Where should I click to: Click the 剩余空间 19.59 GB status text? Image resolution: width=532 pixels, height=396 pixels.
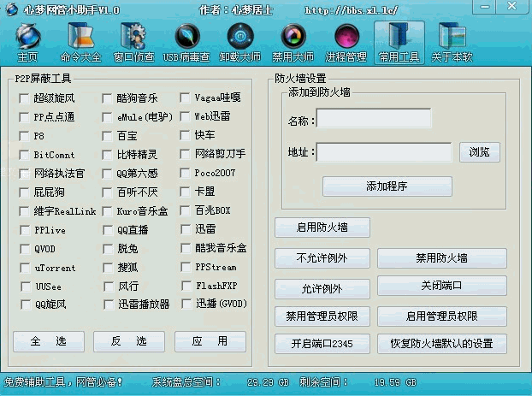(x=358, y=382)
